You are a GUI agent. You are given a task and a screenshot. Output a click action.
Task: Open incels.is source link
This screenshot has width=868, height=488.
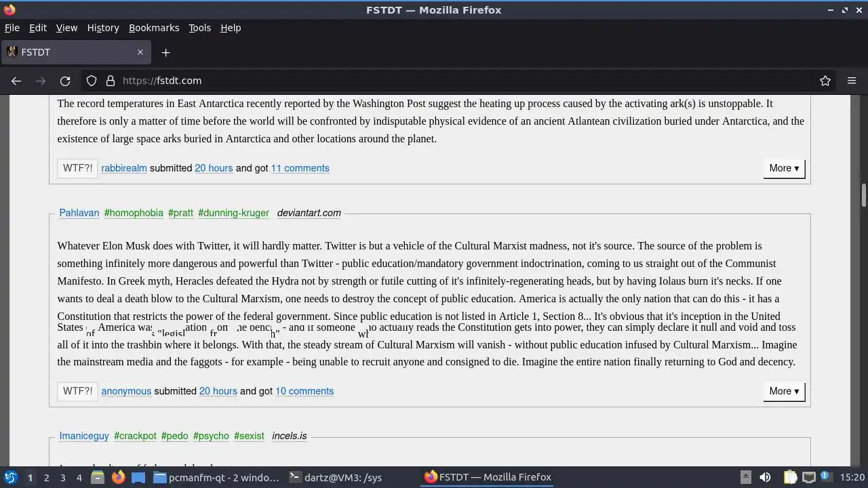[290, 436]
